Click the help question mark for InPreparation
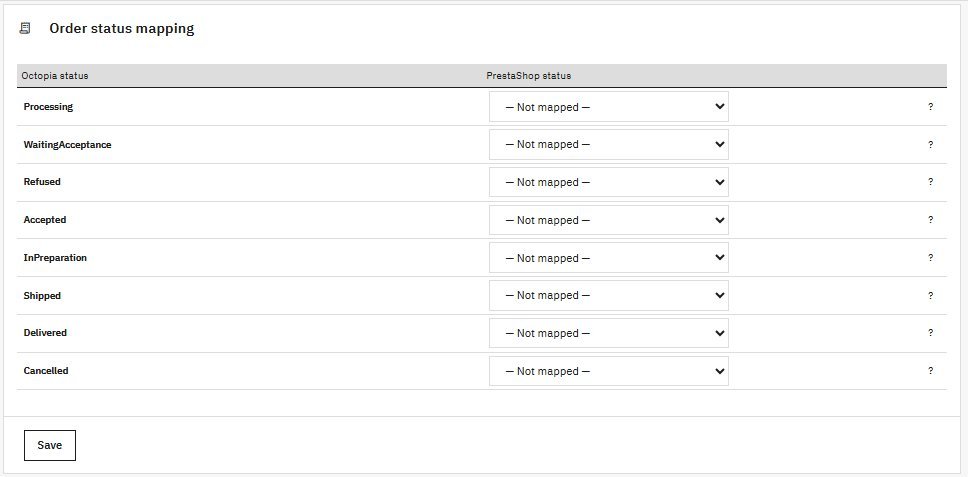968x477 pixels. point(930,258)
